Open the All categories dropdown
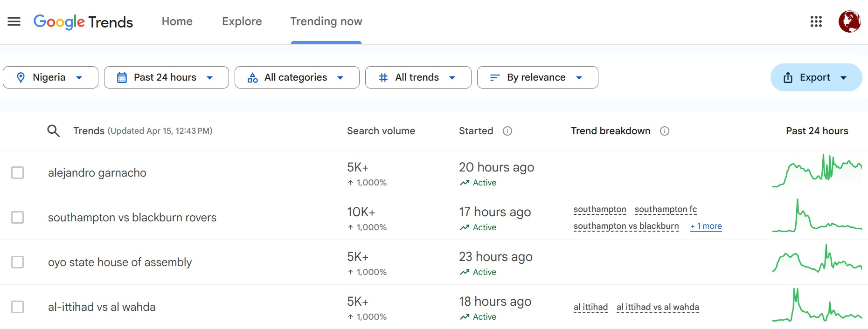 tap(297, 77)
